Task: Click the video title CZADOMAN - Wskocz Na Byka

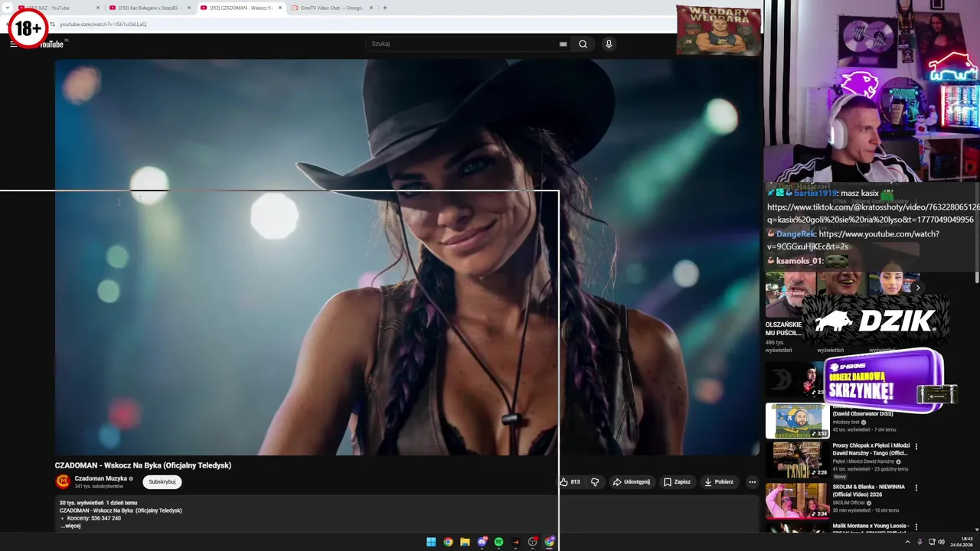Action: pos(142,465)
